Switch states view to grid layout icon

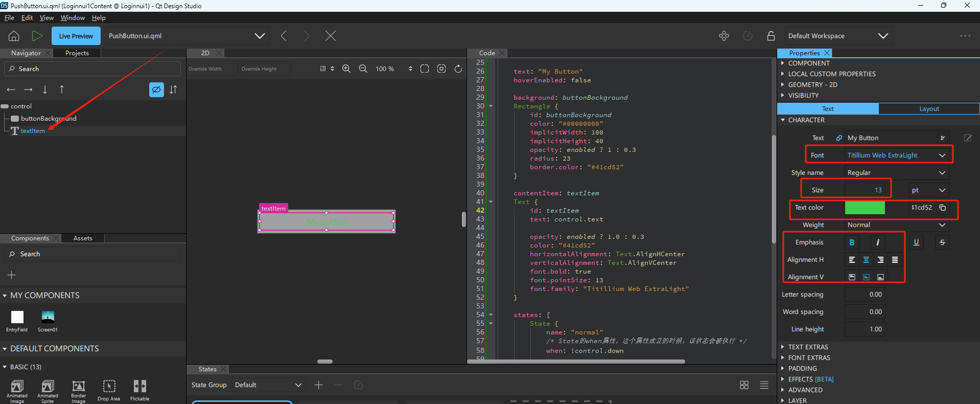pyautogui.click(x=744, y=385)
